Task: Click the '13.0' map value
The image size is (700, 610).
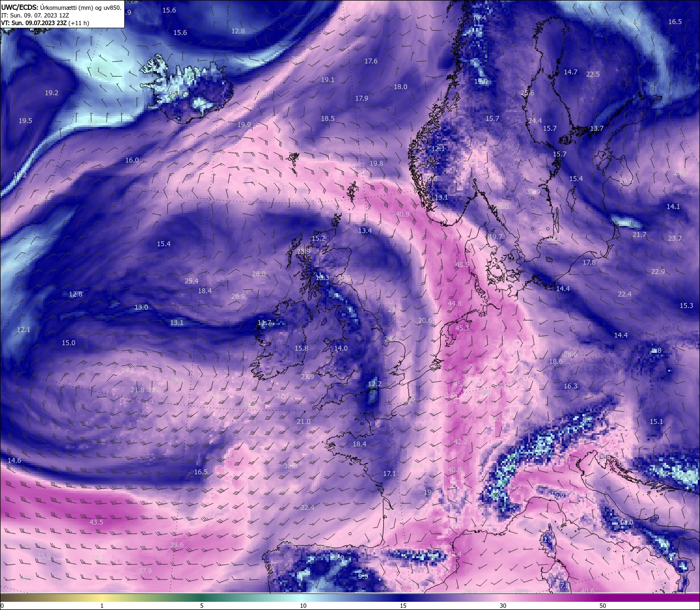Action: [141, 307]
